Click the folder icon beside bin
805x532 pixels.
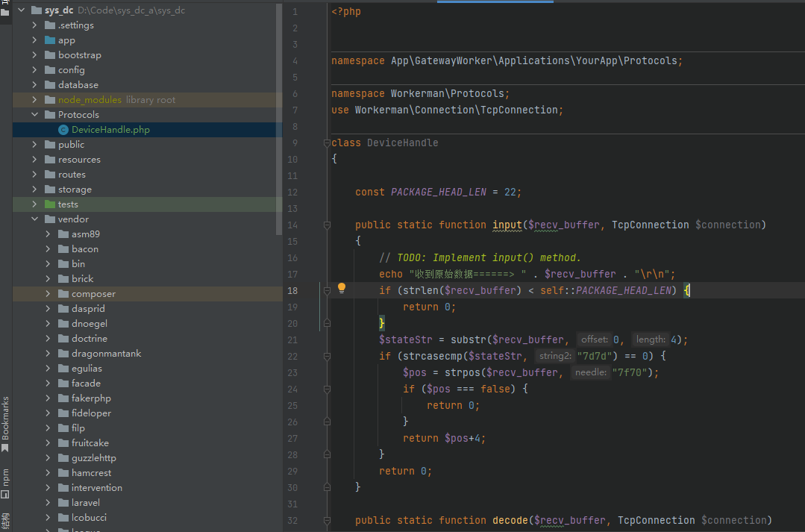point(63,263)
